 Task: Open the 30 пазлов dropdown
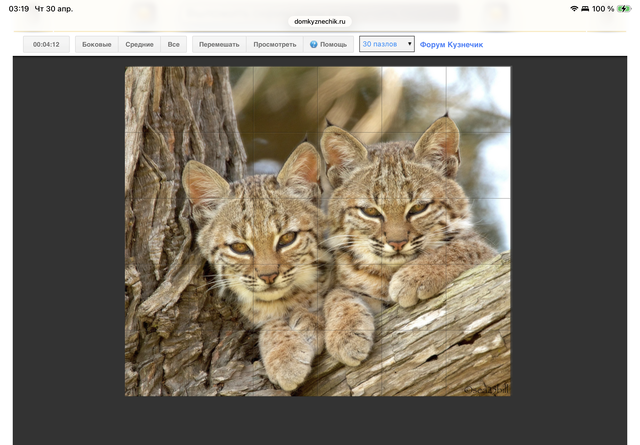pyautogui.click(x=386, y=44)
